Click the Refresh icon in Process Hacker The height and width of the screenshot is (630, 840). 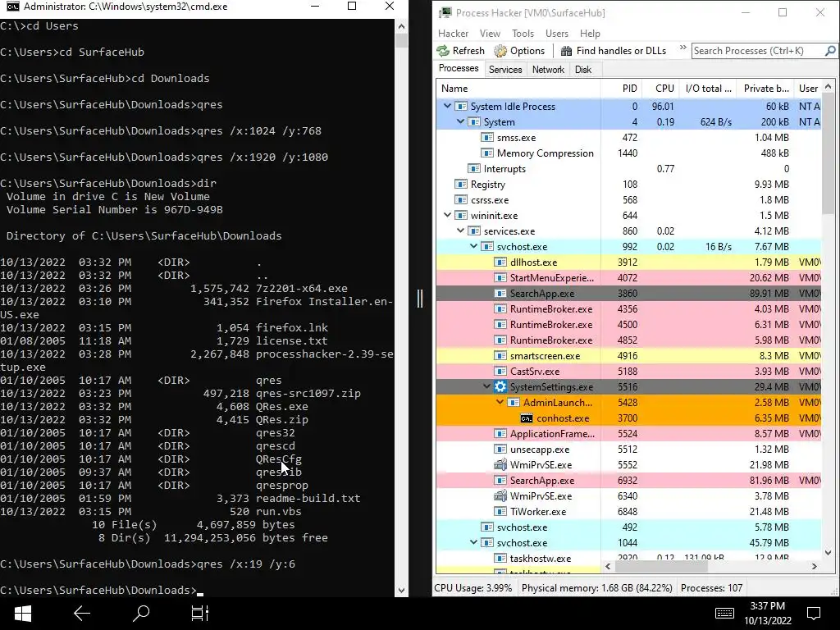coord(443,51)
